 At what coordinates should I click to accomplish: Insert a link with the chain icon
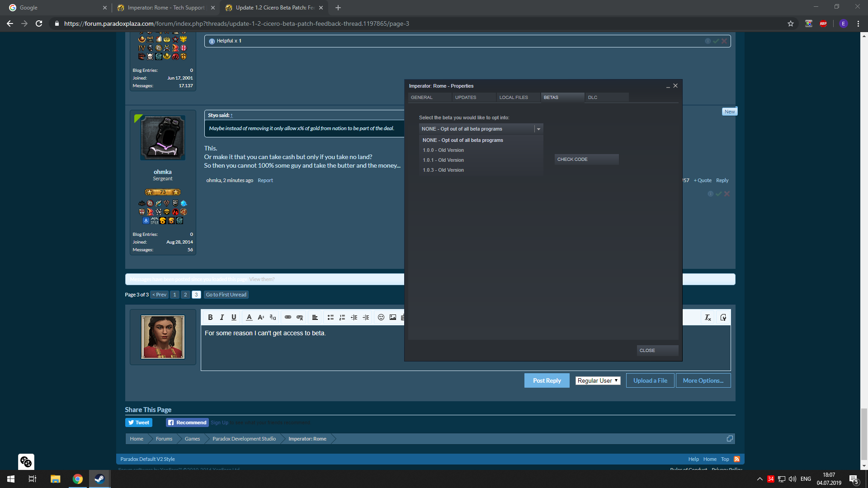tap(288, 317)
